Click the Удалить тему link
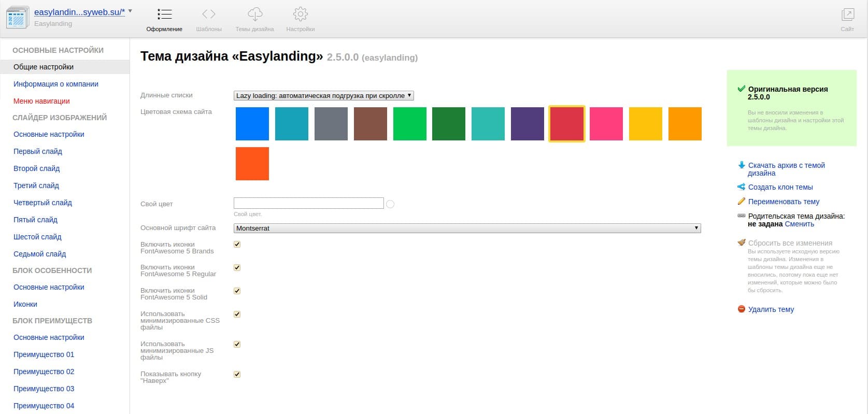 click(771, 309)
